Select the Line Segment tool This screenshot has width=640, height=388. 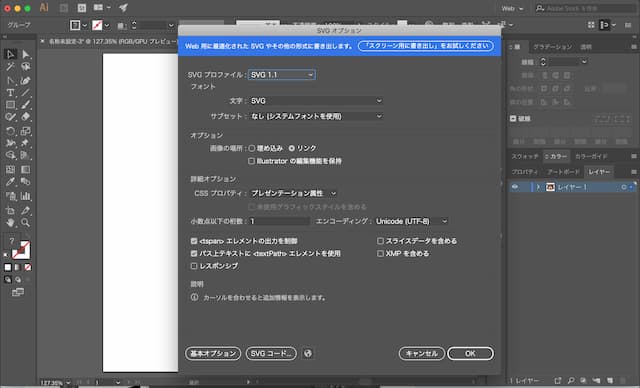[26, 93]
